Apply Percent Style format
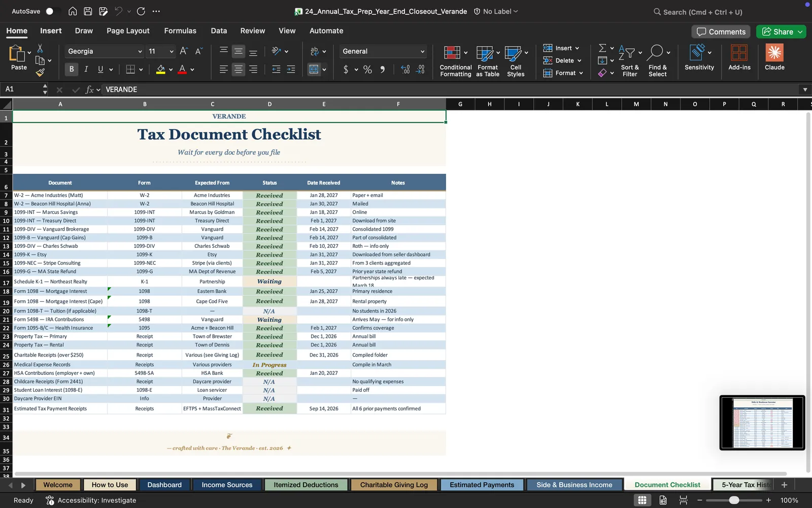Screen dimensions: 812x508 pyautogui.click(x=367, y=70)
